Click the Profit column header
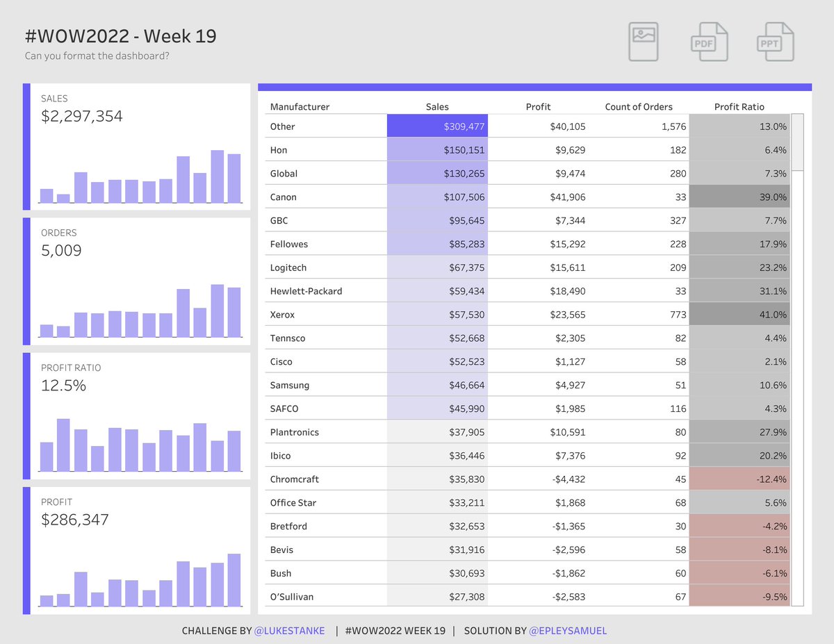Screen dimensions: 834x644 [x=538, y=107]
